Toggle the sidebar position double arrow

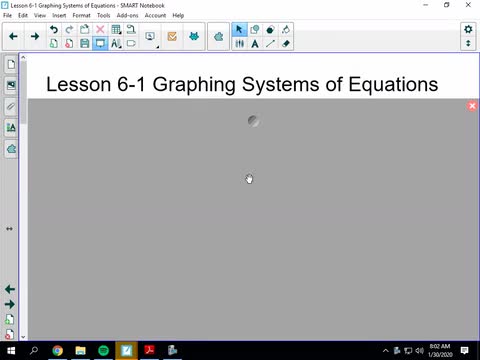tap(9, 229)
